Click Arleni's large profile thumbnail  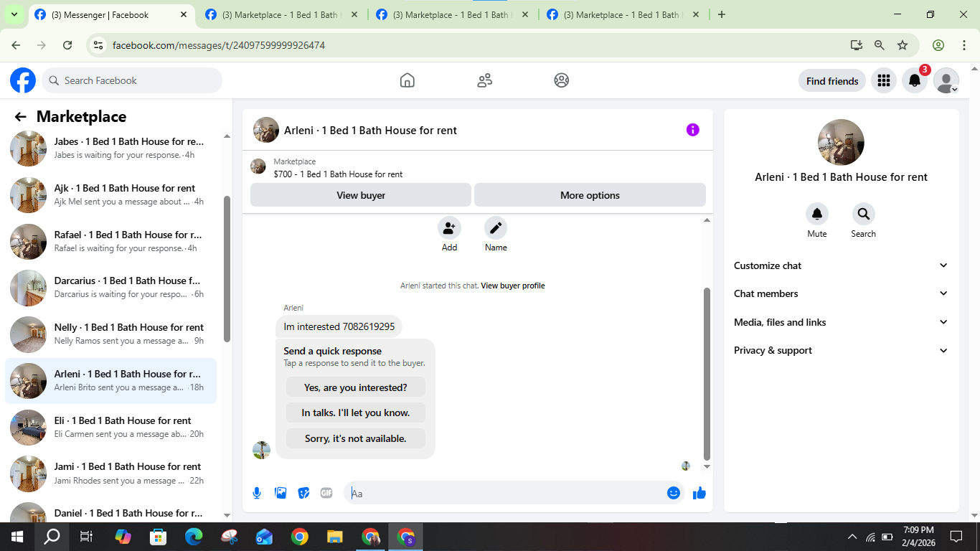click(x=841, y=142)
